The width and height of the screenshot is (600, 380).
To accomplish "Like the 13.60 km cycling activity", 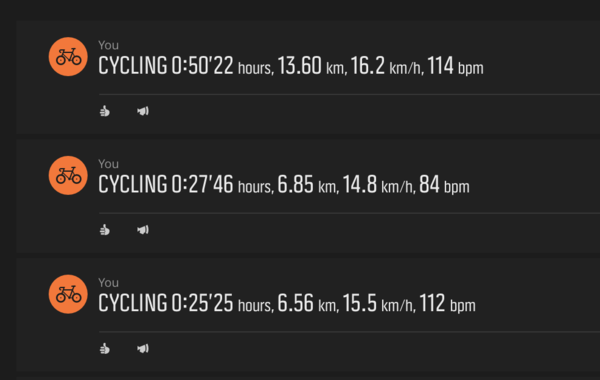I will click(104, 111).
